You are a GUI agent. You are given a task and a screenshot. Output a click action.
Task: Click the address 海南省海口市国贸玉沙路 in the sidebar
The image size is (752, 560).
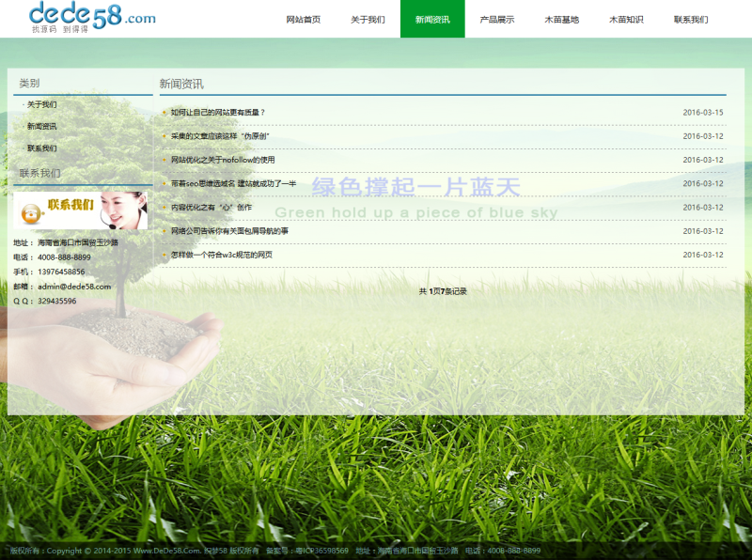pyautogui.click(x=78, y=242)
